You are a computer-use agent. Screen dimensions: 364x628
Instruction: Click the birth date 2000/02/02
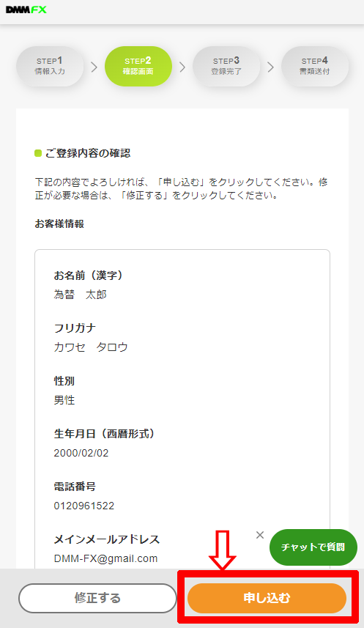pos(81,453)
